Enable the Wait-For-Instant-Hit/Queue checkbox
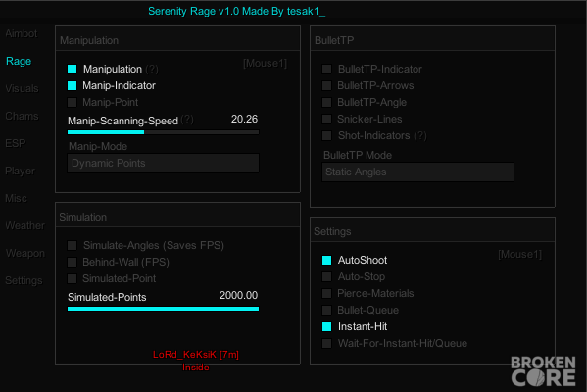587x392 pixels. (326, 343)
